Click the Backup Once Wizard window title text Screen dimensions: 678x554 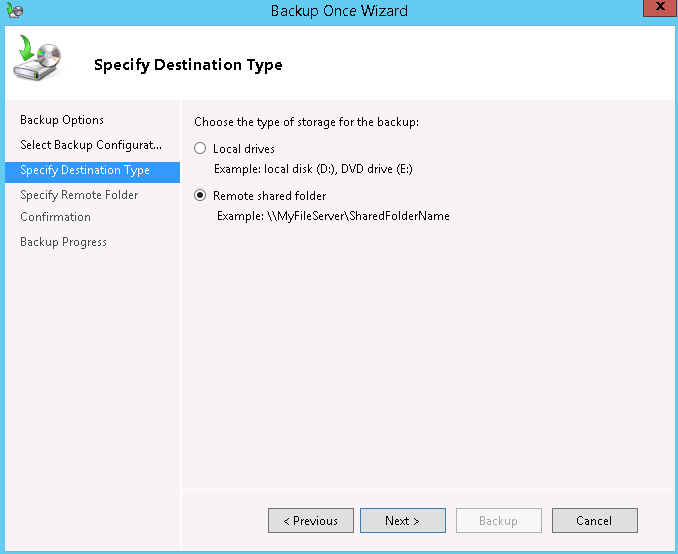[x=339, y=11]
